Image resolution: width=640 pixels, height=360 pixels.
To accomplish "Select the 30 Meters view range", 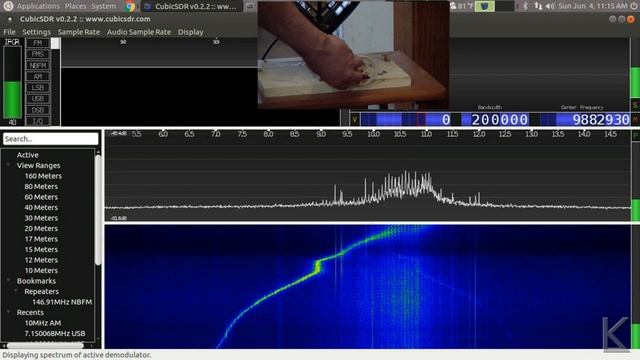I will [x=41, y=218].
